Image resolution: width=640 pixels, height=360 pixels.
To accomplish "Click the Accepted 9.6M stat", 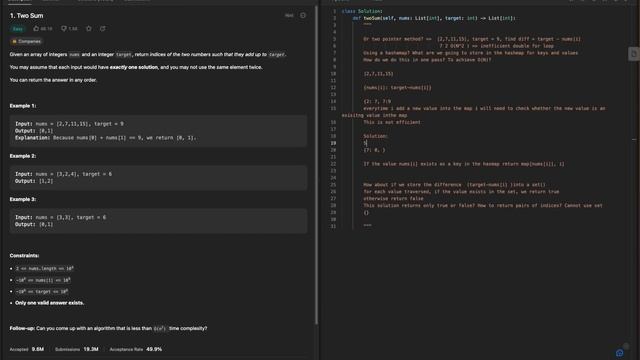I will [27, 349].
